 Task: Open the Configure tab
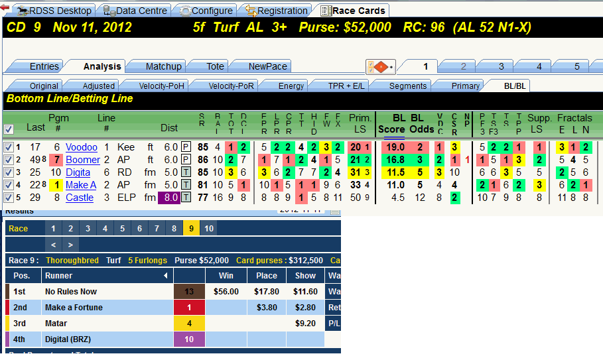(206, 11)
